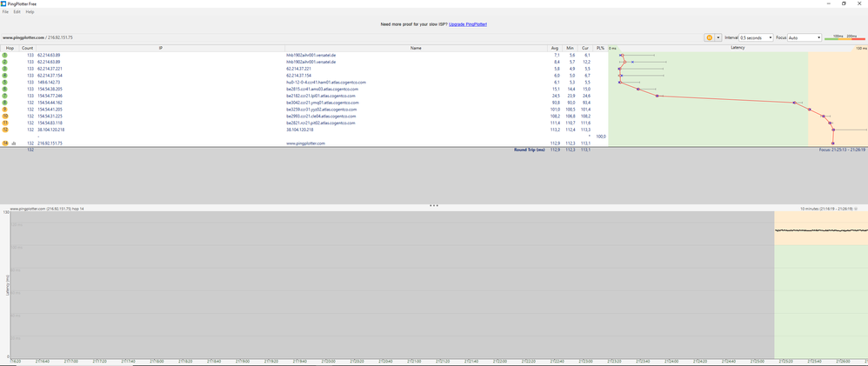Open the Edit menu
868x366 pixels.
[x=17, y=11]
